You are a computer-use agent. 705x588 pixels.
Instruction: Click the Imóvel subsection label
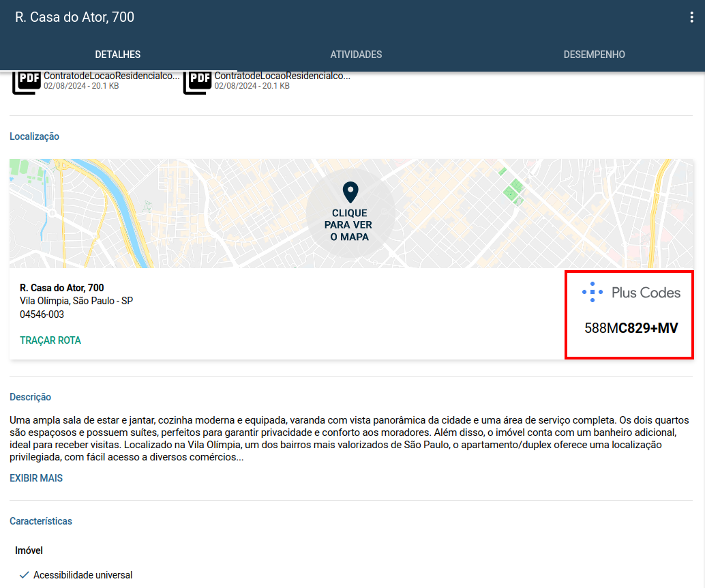[x=29, y=550]
